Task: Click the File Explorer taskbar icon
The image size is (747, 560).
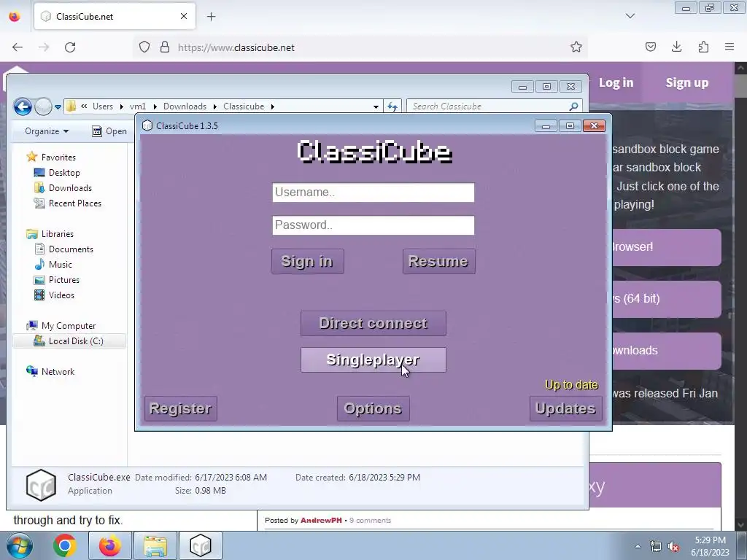Action: [155, 545]
